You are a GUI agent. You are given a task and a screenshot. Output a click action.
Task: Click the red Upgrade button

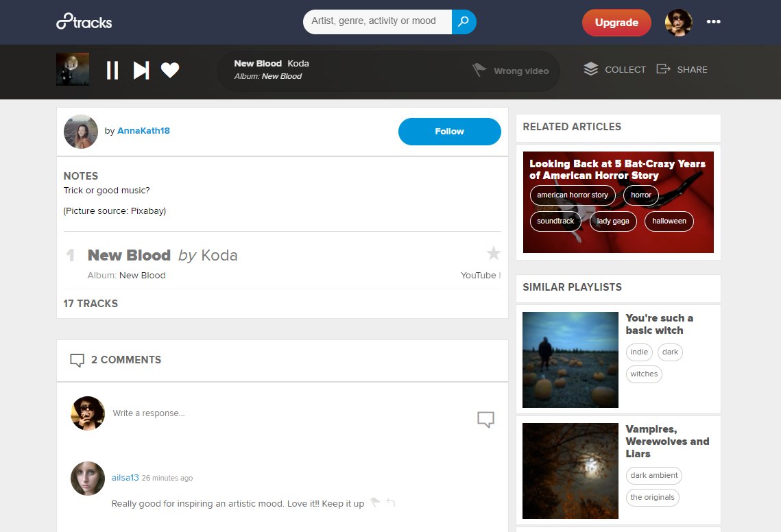(616, 23)
